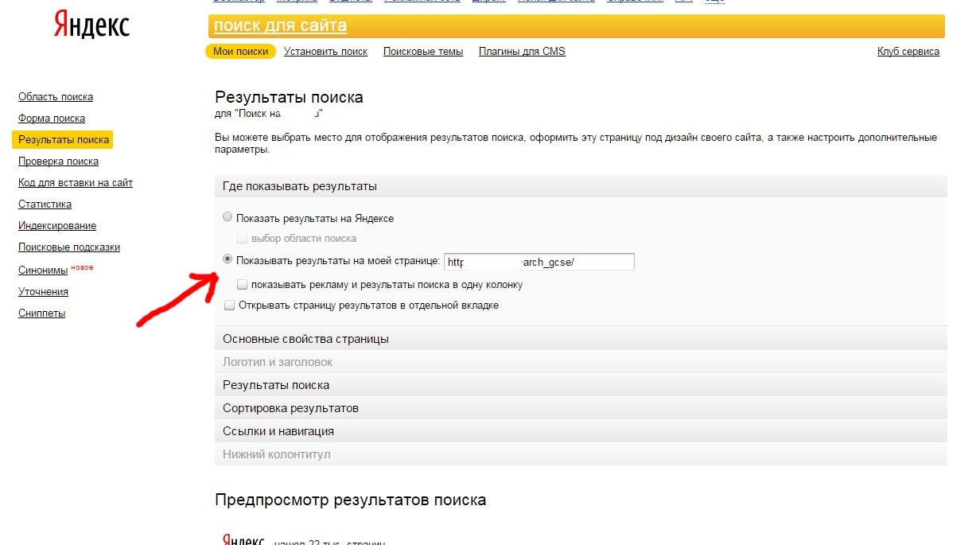Viewport: 980px width, 545px height.
Task: Go to 'Плагины для CMS' tab
Action: [x=522, y=52]
